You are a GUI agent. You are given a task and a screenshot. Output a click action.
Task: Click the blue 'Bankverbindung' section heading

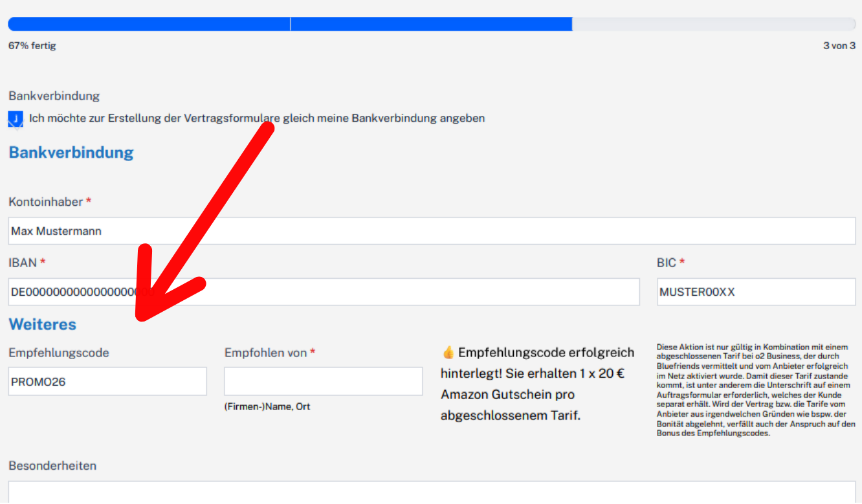[71, 153]
